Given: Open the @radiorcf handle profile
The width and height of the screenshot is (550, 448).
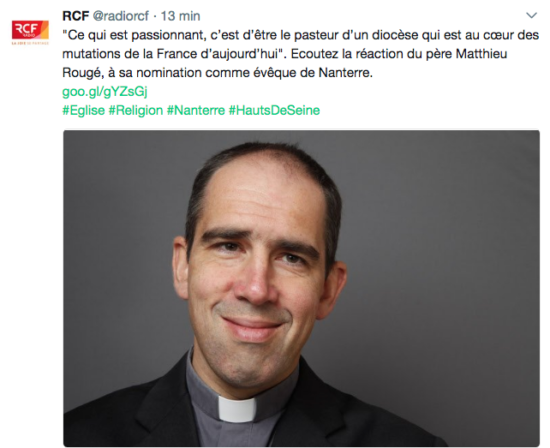Looking at the screenshot, I should coord(121,16).
